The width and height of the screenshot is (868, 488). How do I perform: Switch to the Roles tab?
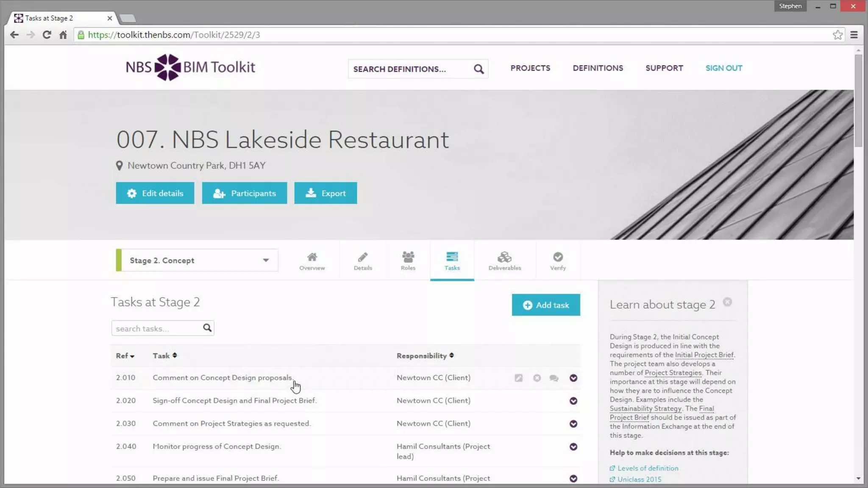tap(408, 261)
